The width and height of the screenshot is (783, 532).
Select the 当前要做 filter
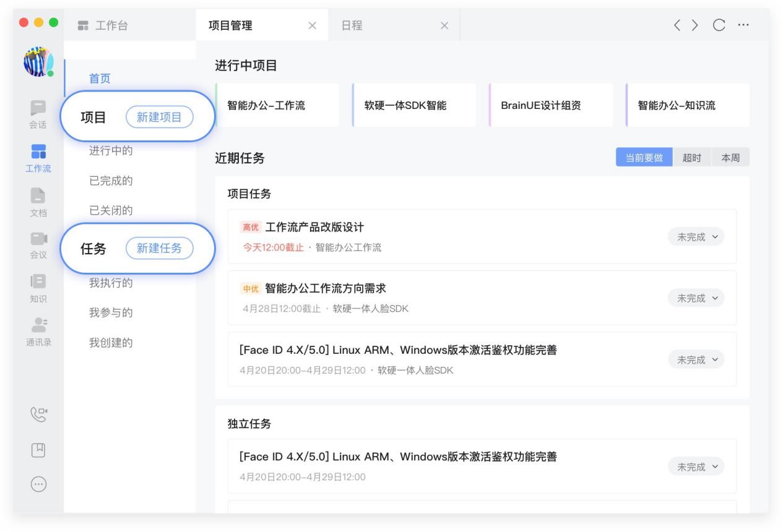coord(644,158)
